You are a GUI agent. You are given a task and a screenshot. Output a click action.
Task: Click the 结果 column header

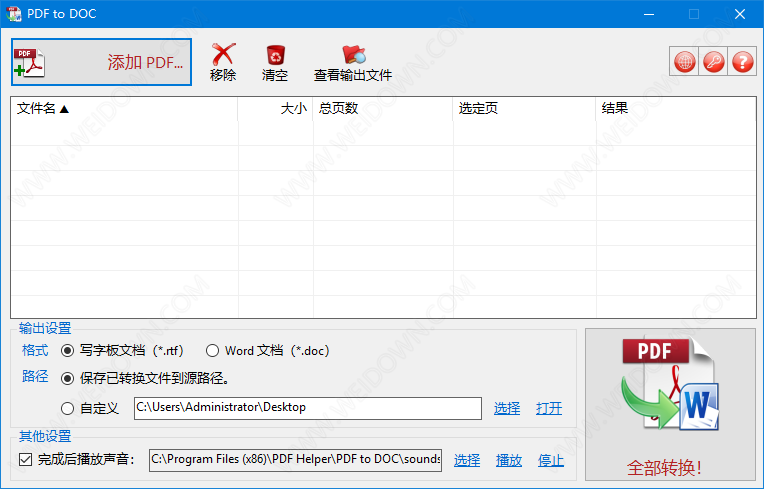coord(676,108)
